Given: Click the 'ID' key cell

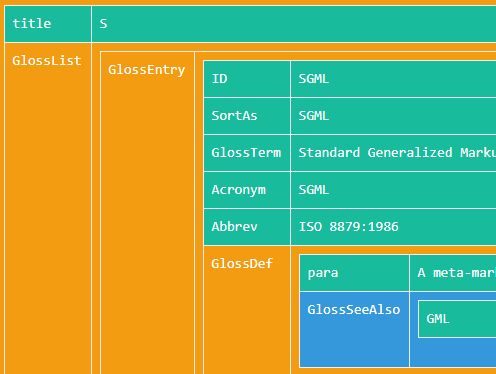Looking at the screenshot, I should [x=247, y=79].
